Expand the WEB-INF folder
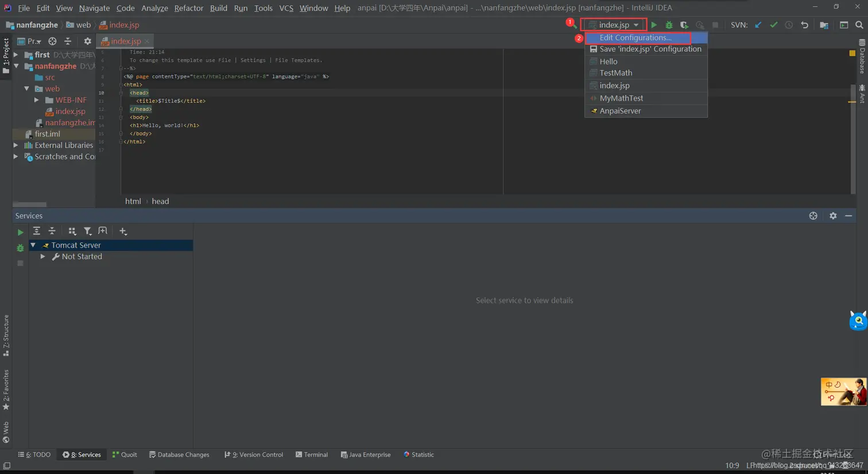The width and height of the screenshot is (868, 474). click(x=37, y=100)
